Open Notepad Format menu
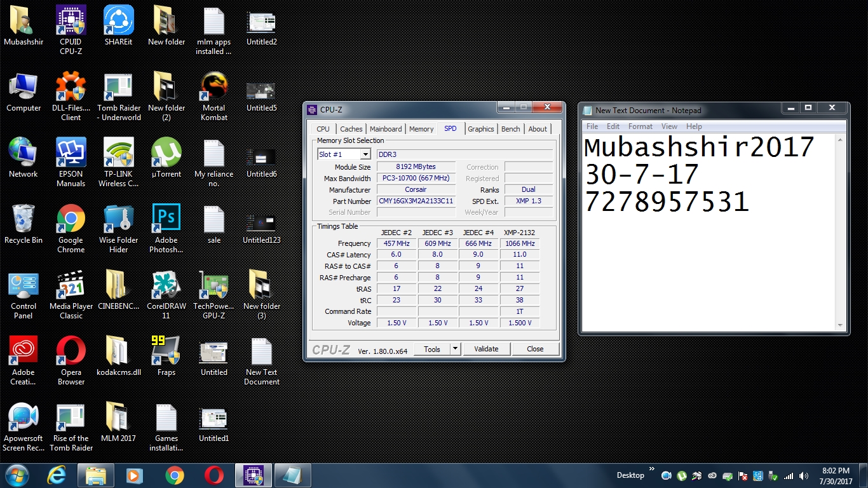This screenshot has height=488, width=868. (x=641, y=126)
